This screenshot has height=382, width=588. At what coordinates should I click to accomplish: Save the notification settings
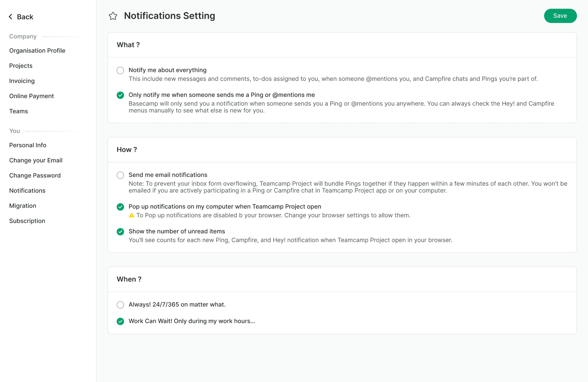(560, 16)
